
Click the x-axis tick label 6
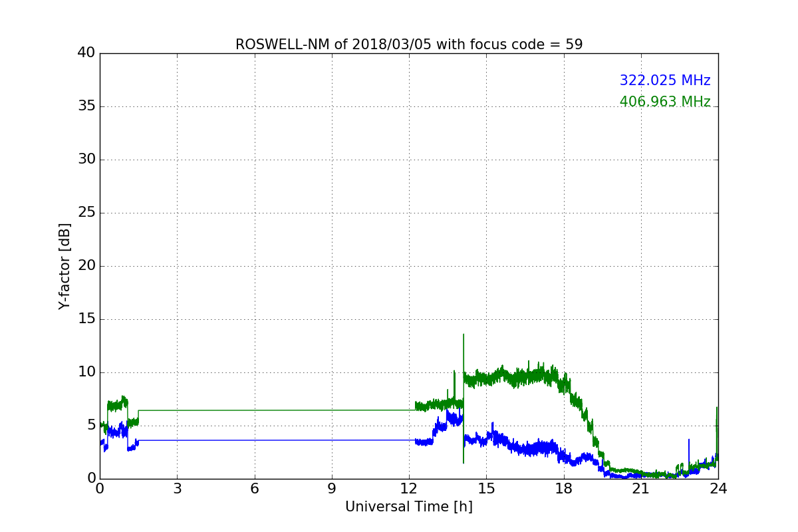[x=254, y=488]
